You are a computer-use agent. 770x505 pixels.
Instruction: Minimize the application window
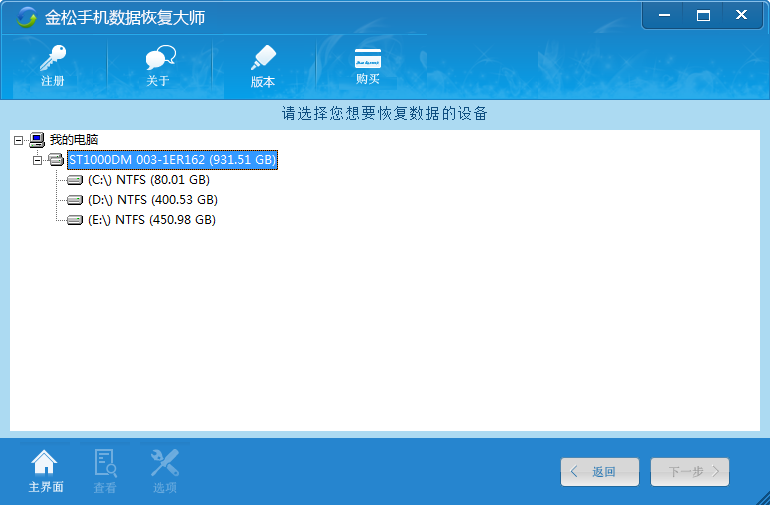point(664,16)
